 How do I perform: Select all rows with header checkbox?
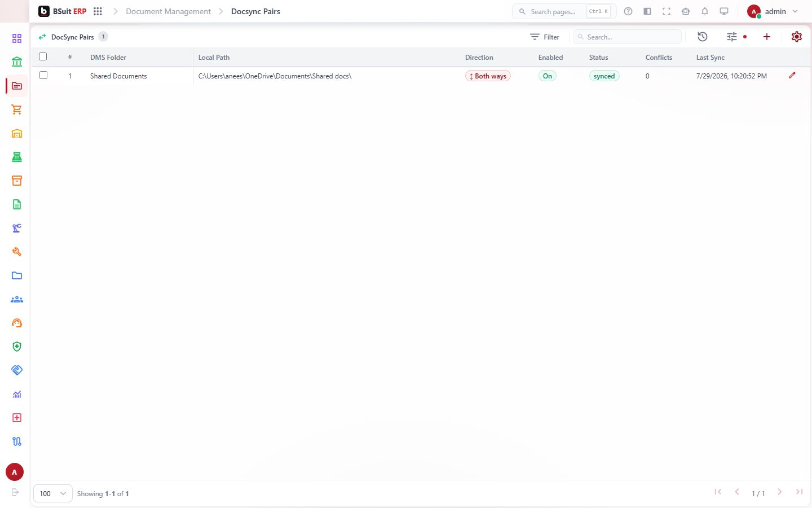coord(43,56)
